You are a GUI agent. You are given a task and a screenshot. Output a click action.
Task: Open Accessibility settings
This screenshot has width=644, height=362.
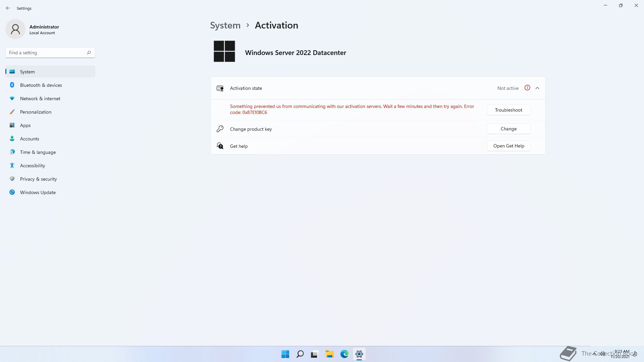click(50, 166)
